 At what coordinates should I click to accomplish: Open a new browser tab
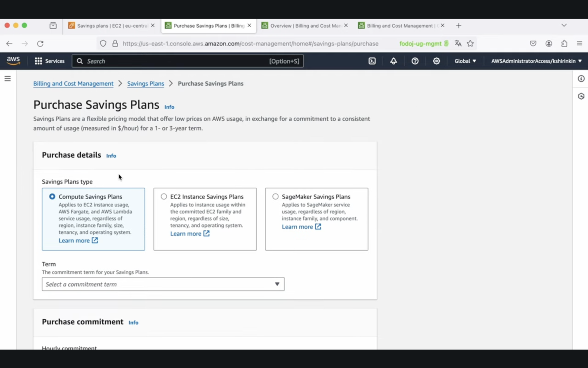tap(459, 26)
